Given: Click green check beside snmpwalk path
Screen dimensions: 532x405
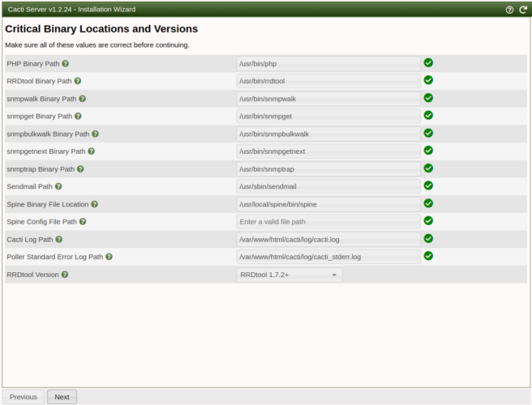Looking at the screenshot, I should click(x=428, y=98).
